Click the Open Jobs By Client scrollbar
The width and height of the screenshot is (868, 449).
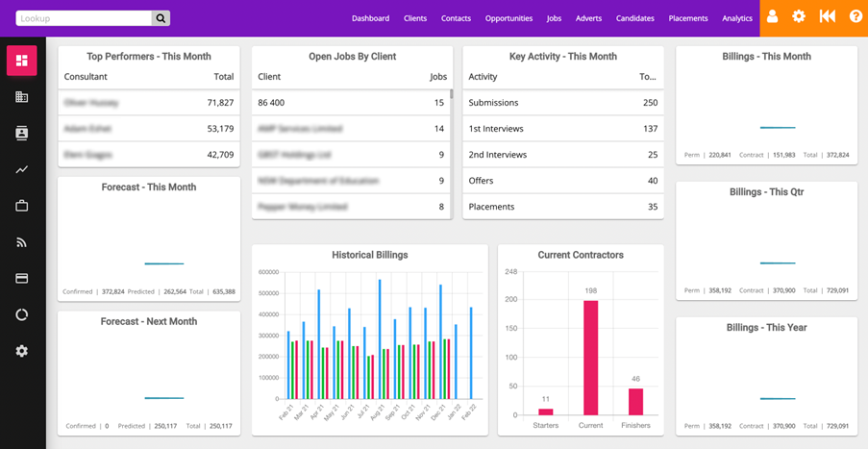tap(451, 96)
